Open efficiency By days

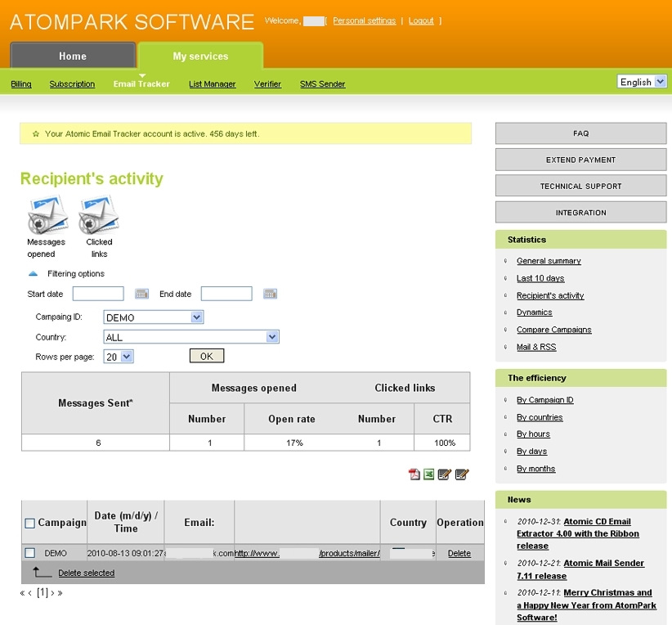coord(532,452)
